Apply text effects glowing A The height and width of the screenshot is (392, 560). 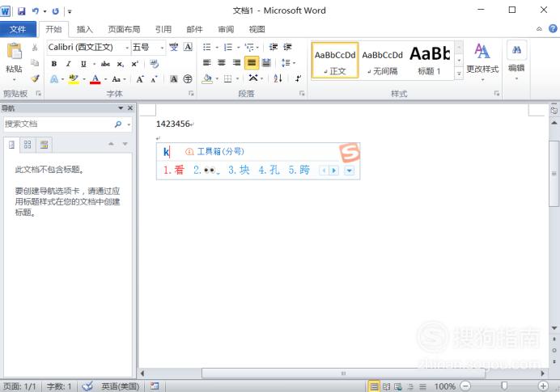tap(54, 79)
